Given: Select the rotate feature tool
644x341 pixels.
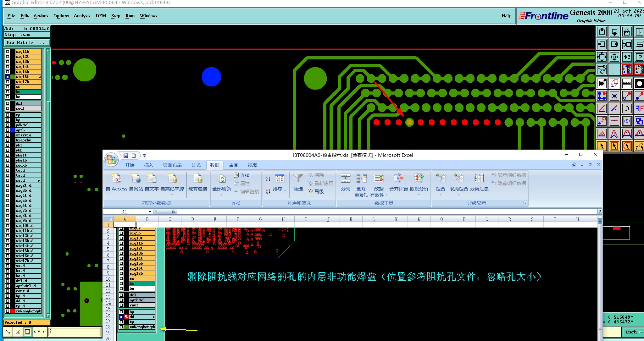Looking at the screenshot, I should pos(627,109).
